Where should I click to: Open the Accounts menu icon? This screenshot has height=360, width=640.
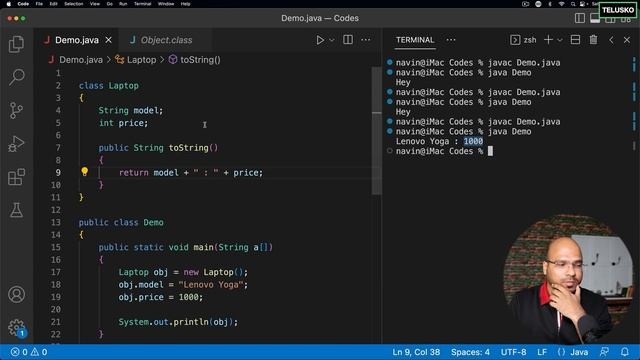pyautogui.click(x=16, y=294)
